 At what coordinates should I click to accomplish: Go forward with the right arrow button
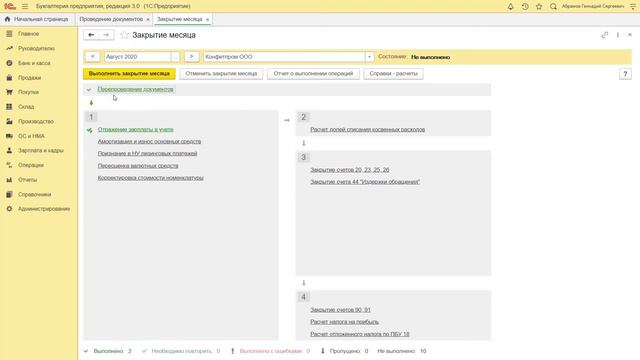(106, 35)
